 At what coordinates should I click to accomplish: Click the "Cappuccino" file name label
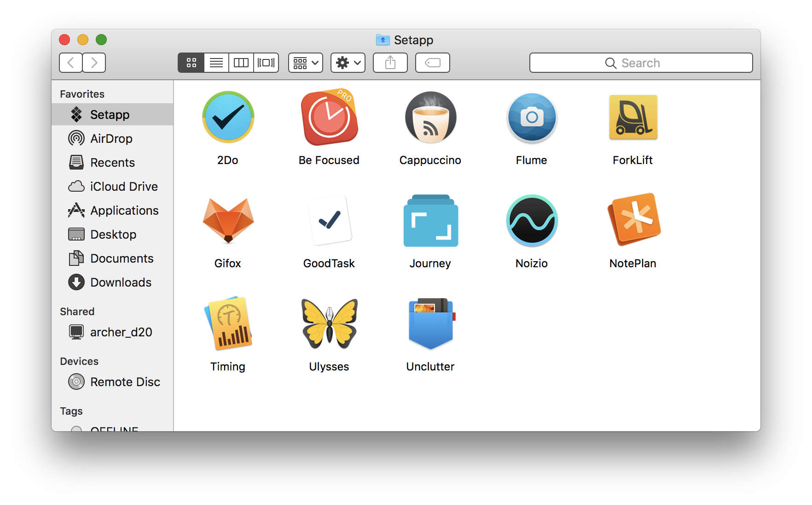click(x=430, y=160)
